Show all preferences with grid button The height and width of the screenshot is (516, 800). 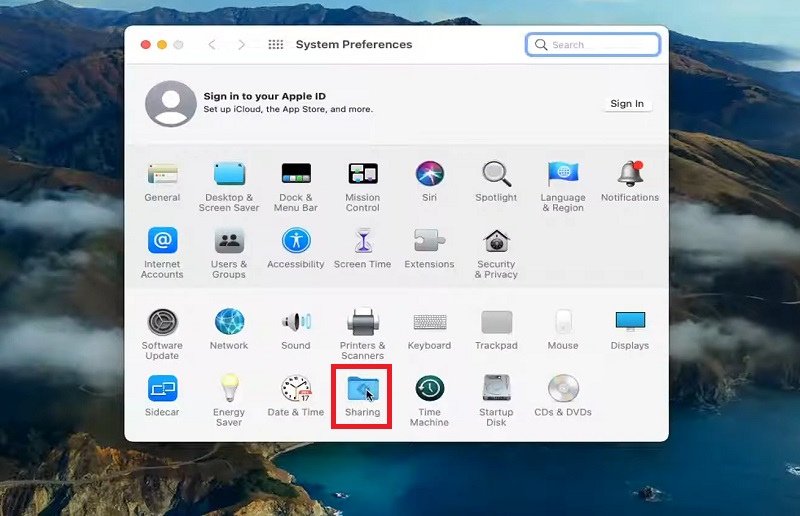276,45
